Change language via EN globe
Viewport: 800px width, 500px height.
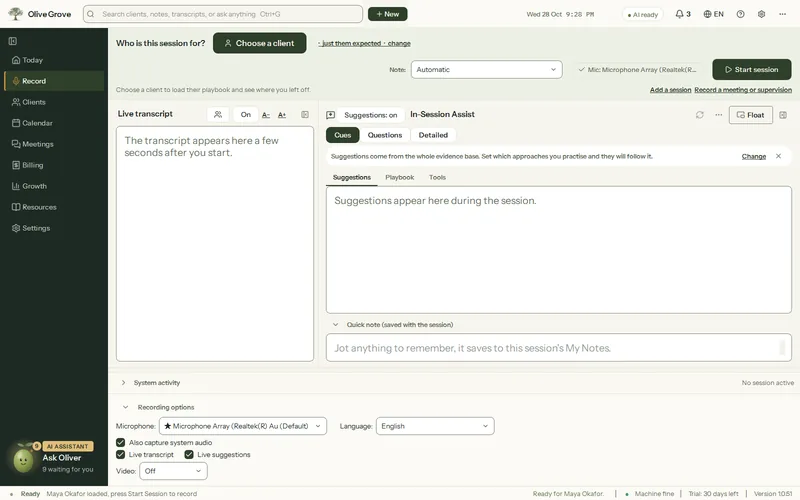coord(713,14)
